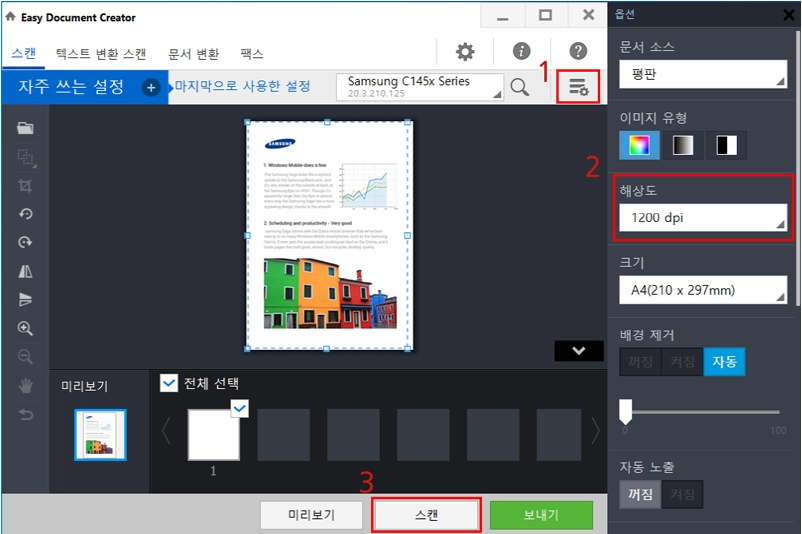Screen dimensions: 802x534
Task: Switch to the 문서 변환 tab
Action: pos(193,53)
